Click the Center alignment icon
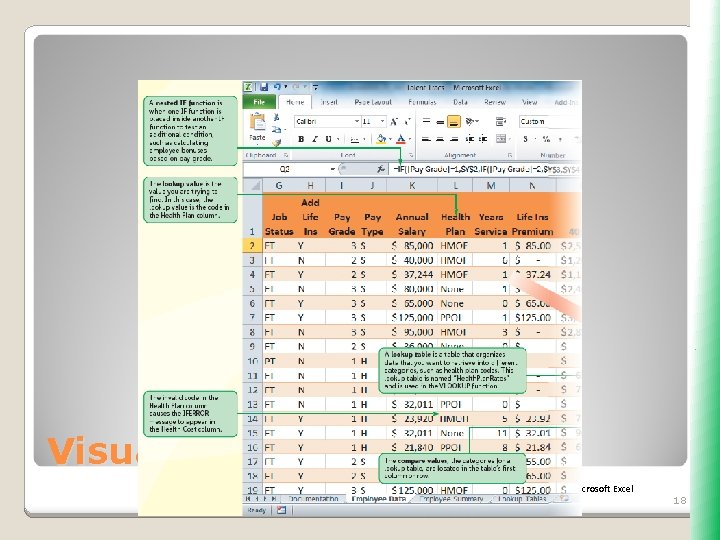 tap(440, 139)
